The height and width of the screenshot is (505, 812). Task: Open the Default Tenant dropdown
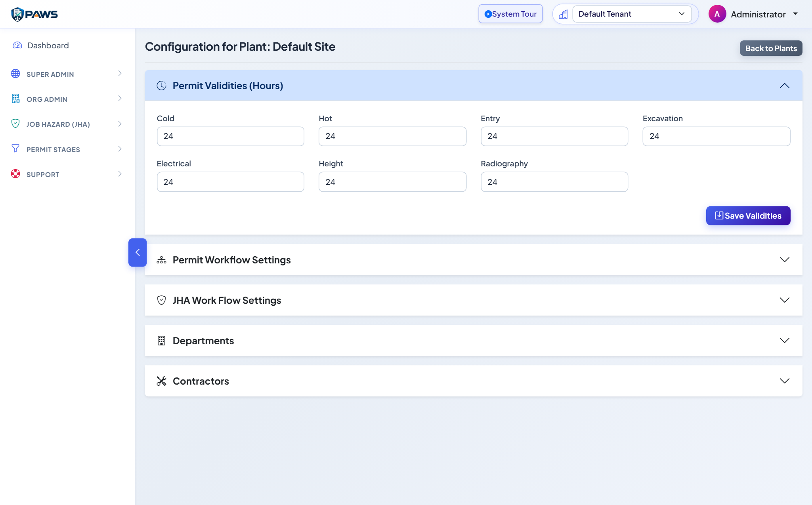point(632,14)
